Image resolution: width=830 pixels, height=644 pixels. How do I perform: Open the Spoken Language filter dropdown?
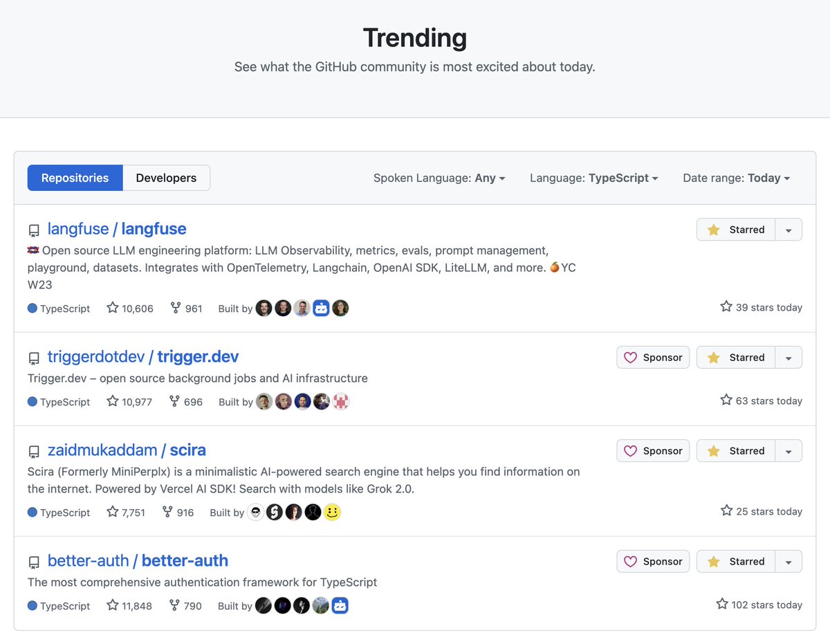point(439,178)
